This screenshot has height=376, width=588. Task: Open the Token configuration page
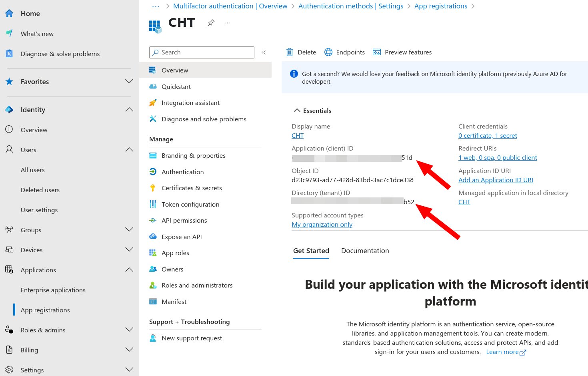click(190, 204)
